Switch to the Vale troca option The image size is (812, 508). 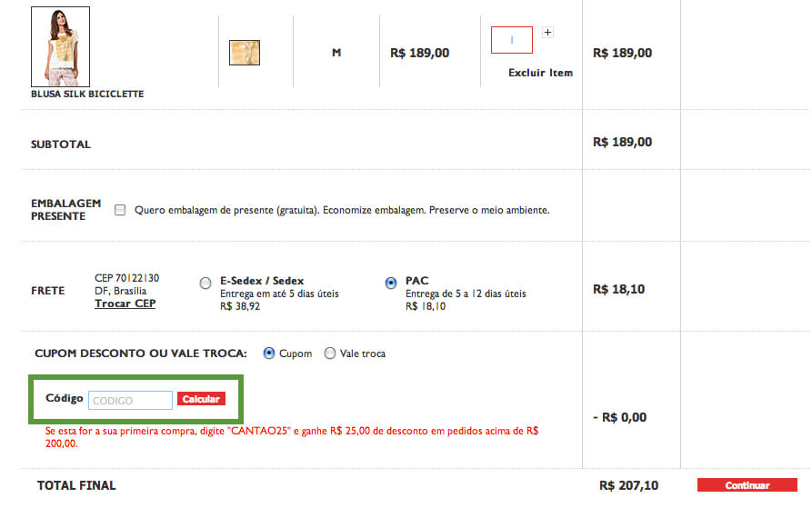coord(330,354)
